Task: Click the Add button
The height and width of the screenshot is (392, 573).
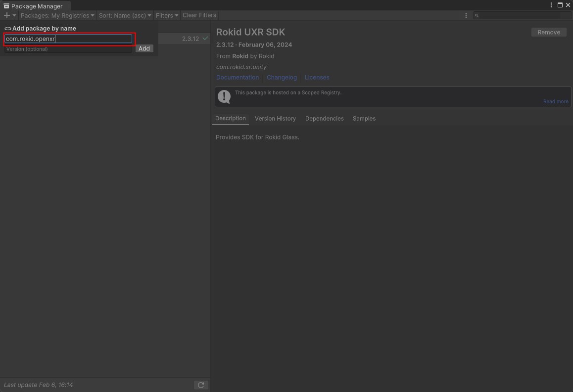Action: (x=144, y=48)
